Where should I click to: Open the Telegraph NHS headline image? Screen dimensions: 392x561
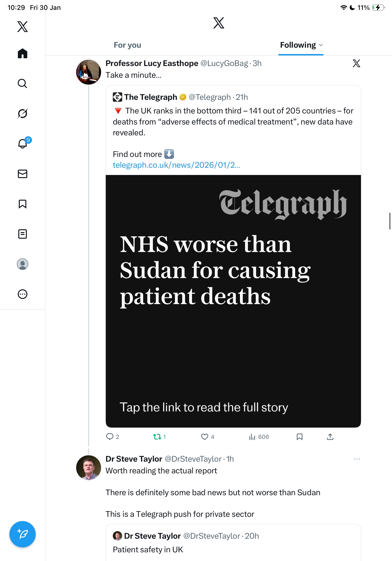point(233,301)
